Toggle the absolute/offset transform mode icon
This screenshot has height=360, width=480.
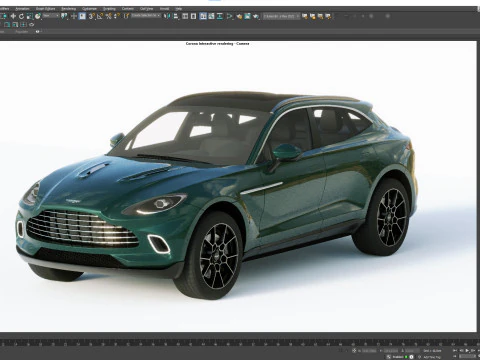point(354,351)
